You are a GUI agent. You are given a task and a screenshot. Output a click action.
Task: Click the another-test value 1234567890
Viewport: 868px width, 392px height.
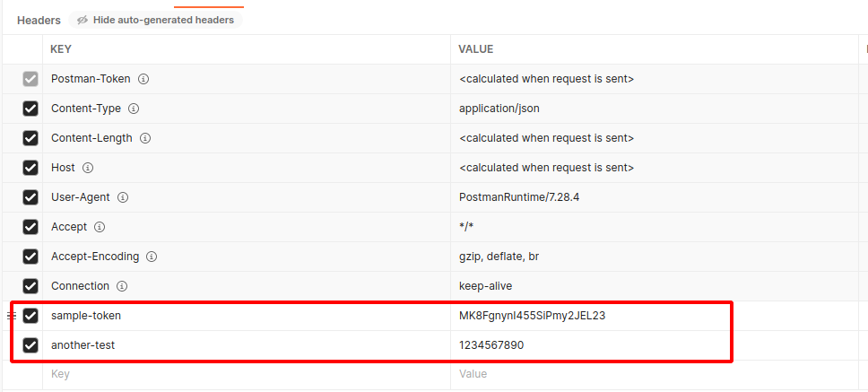[491, 345]
